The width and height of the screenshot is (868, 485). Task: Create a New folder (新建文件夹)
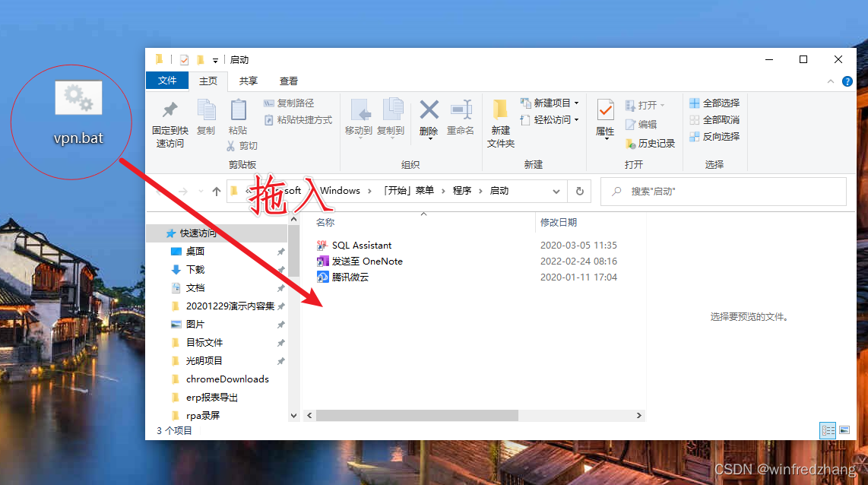[500, 123]
